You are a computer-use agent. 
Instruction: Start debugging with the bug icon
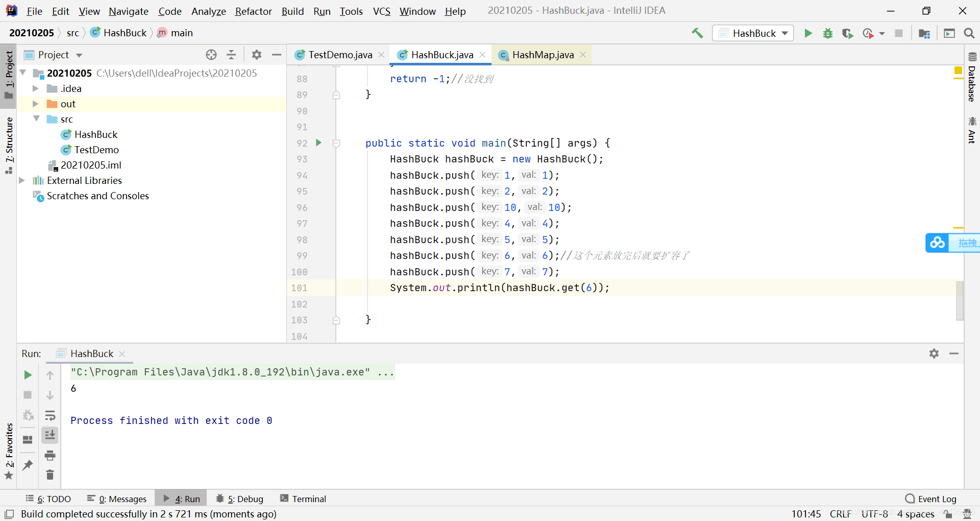828,33
